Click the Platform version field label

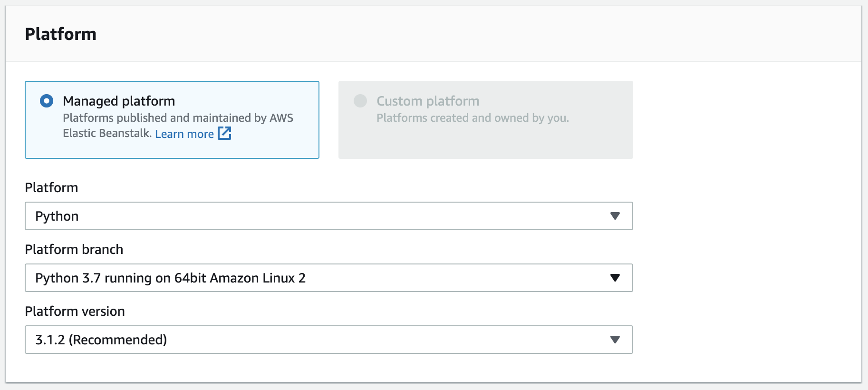(75, 311)
